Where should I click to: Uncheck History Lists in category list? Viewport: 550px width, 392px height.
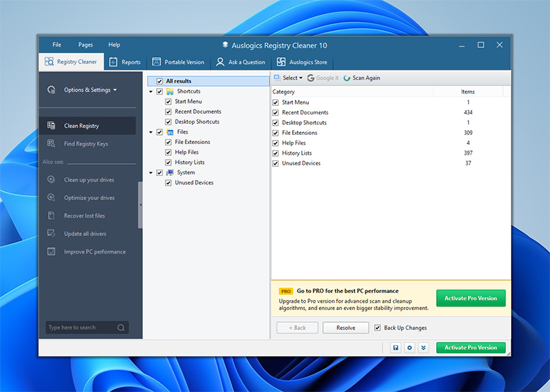276,153
